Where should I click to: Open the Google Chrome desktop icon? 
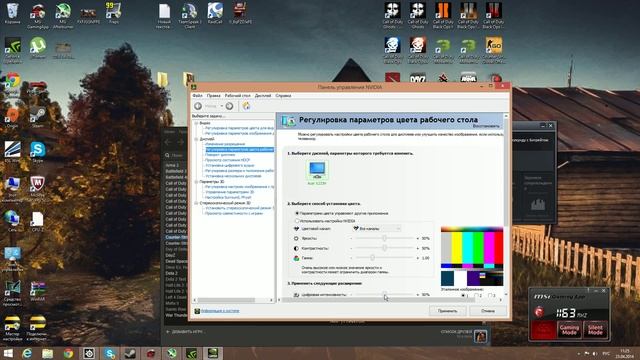(x=12, y=84)
